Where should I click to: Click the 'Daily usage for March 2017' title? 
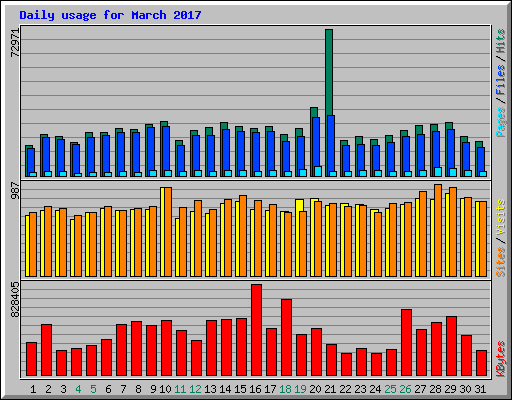pyautogui.click(x=110, y=15)
